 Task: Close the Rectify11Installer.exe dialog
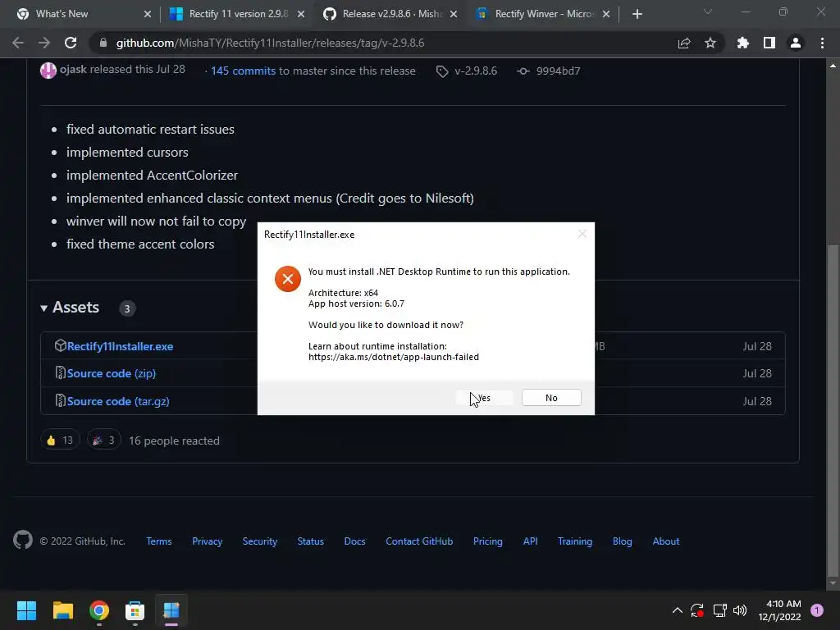point(582,234)
